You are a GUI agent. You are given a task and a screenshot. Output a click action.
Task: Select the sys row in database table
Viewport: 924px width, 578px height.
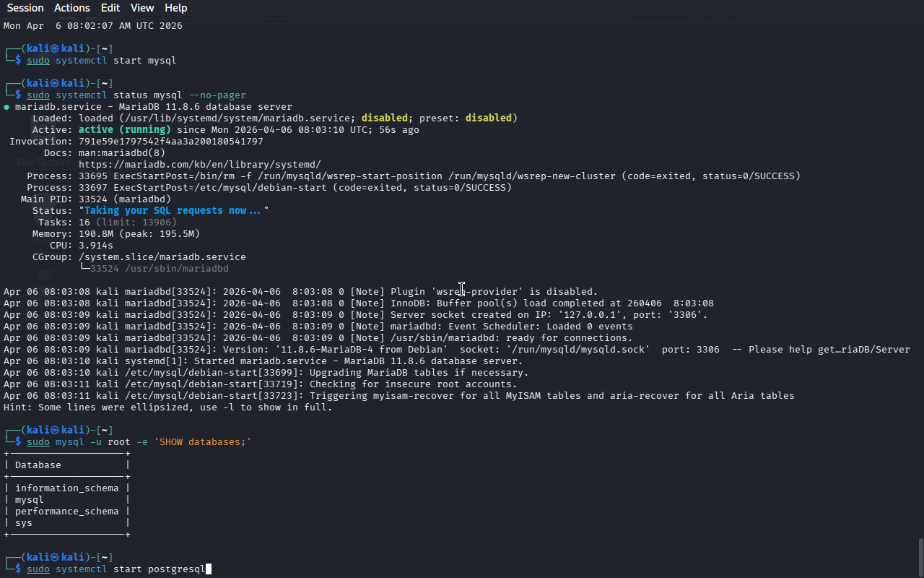coord(24,523)
